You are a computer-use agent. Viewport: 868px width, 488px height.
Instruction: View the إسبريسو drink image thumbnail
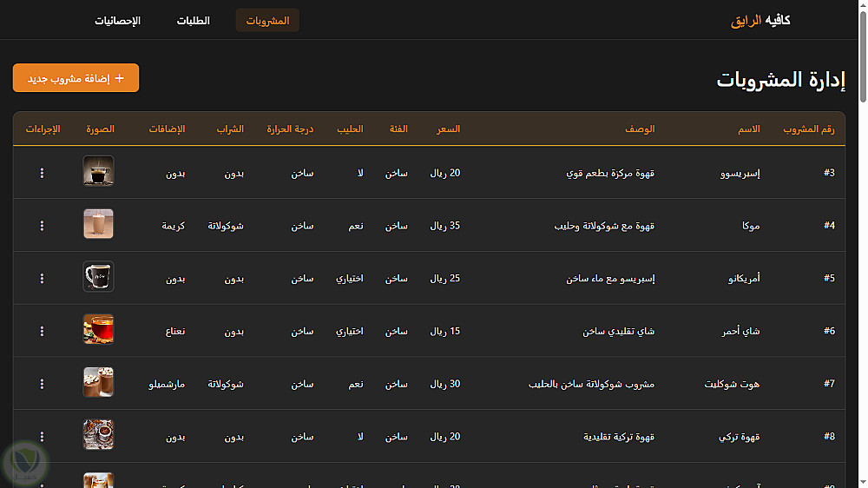coord(99,170)
